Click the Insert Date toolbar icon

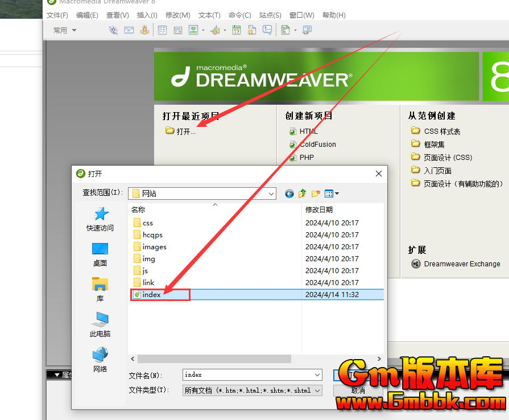(x=237, y=30)
